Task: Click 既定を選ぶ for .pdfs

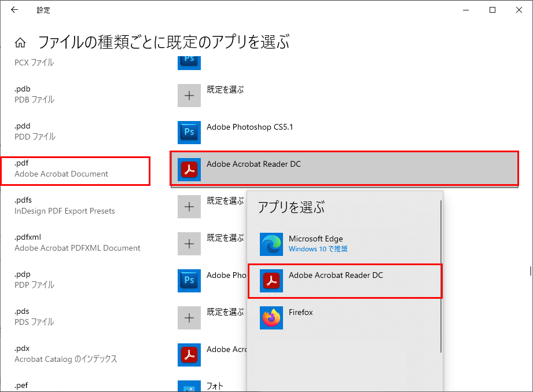Action: (225, 201)
